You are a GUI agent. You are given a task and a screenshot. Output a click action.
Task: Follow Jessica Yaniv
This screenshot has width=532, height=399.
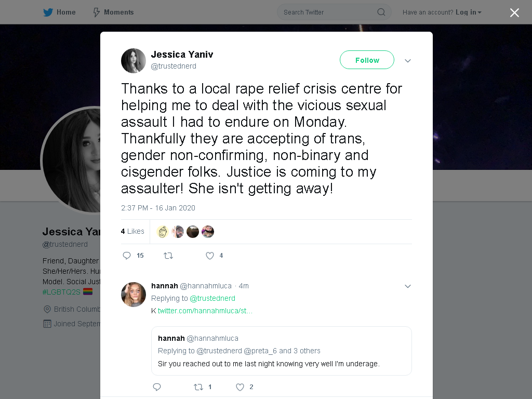click(x=367, y=60)
